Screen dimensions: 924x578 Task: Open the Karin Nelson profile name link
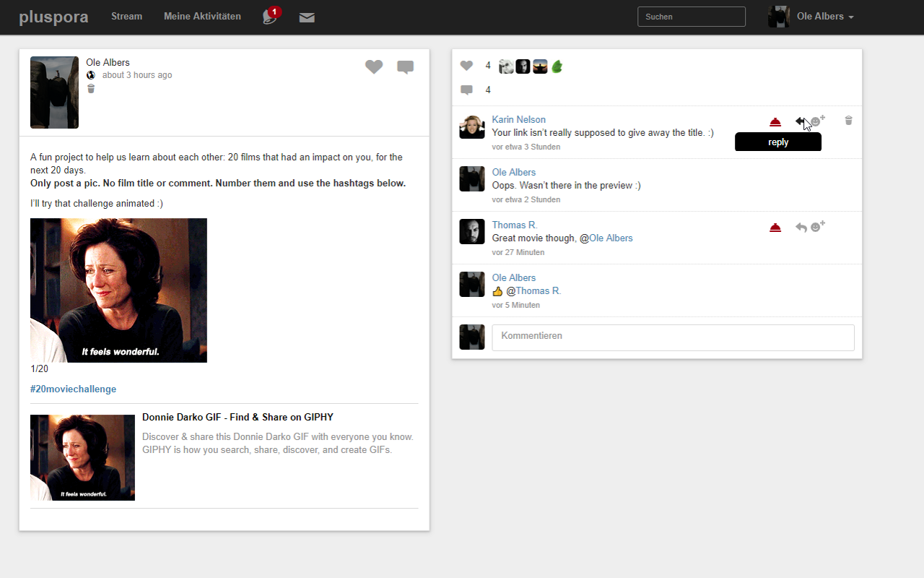518,120
